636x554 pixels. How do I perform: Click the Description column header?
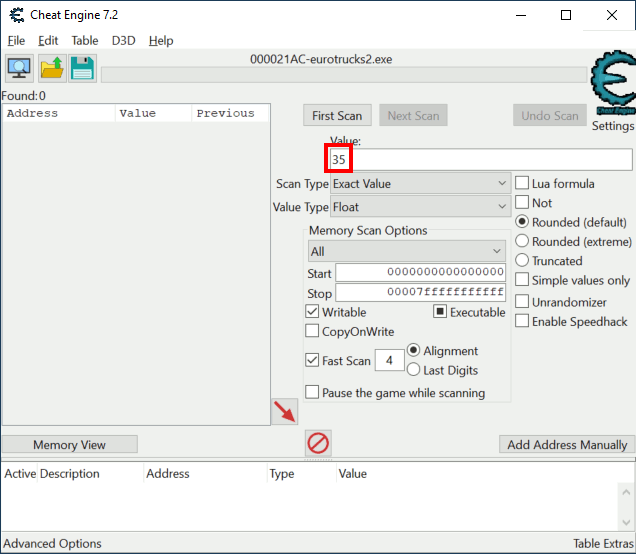[90, 474]
